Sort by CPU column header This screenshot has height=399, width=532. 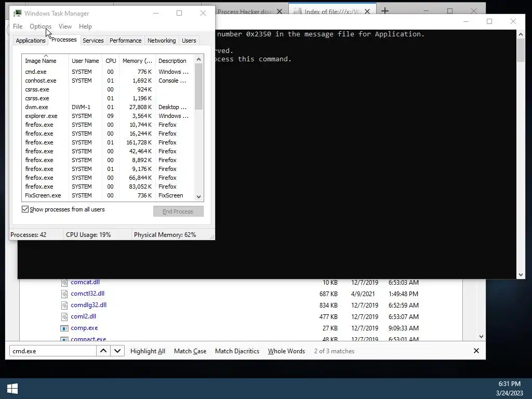point(111,61)
